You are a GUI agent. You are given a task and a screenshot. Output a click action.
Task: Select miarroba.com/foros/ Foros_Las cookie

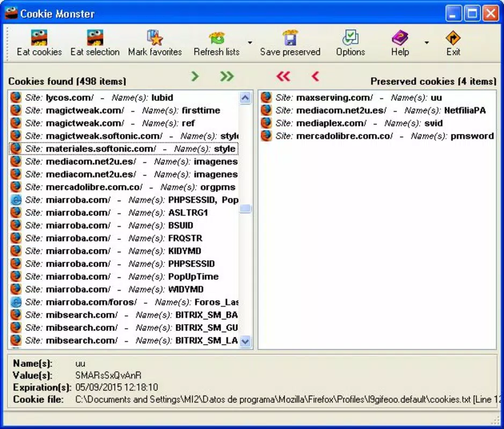(124, 302)
